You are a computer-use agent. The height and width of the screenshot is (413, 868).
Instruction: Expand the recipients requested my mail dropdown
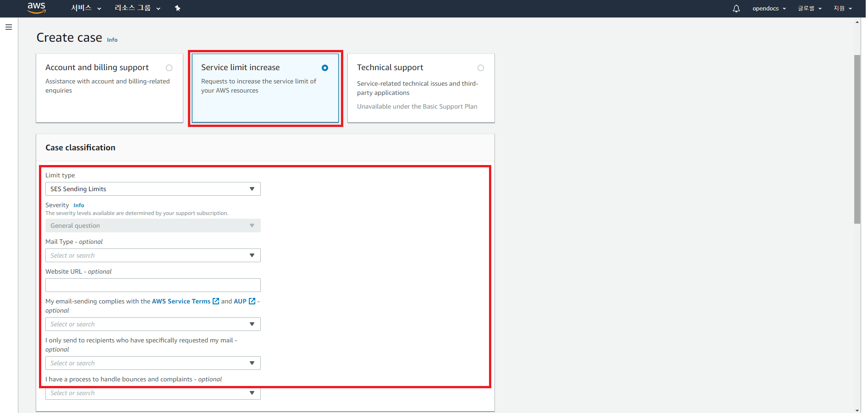click(x=153, y=363)
